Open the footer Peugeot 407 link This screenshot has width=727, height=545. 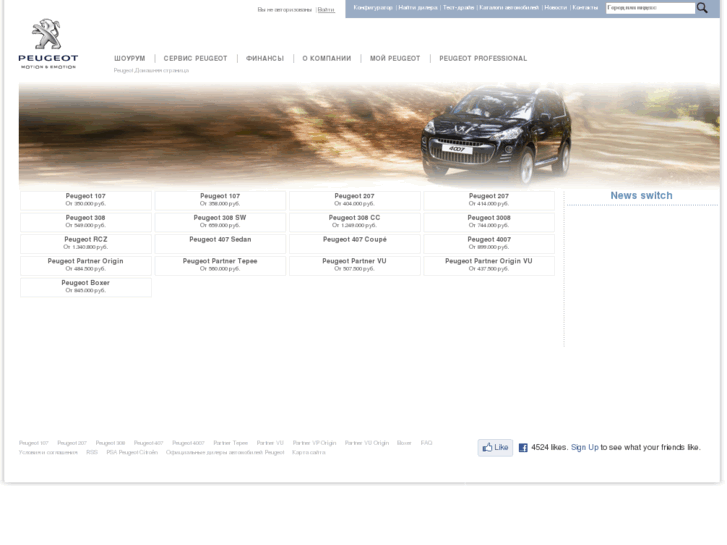[149, 443]
